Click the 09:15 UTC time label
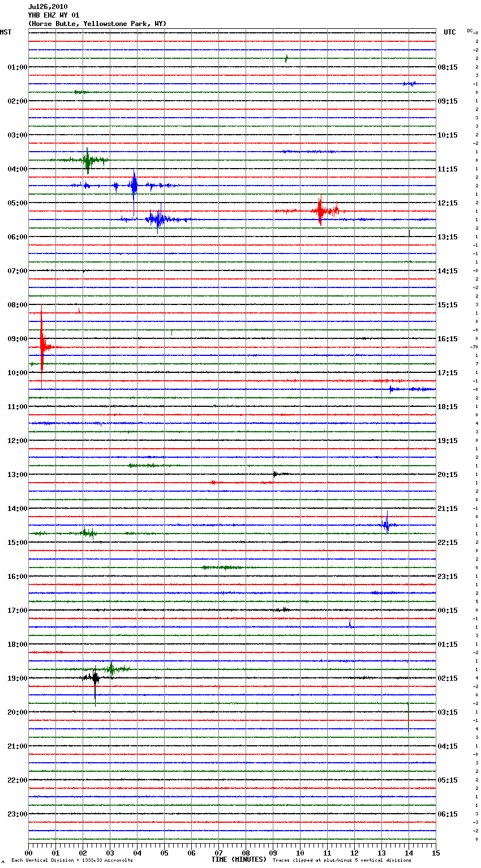481x868 pixels. pos(448,101)
